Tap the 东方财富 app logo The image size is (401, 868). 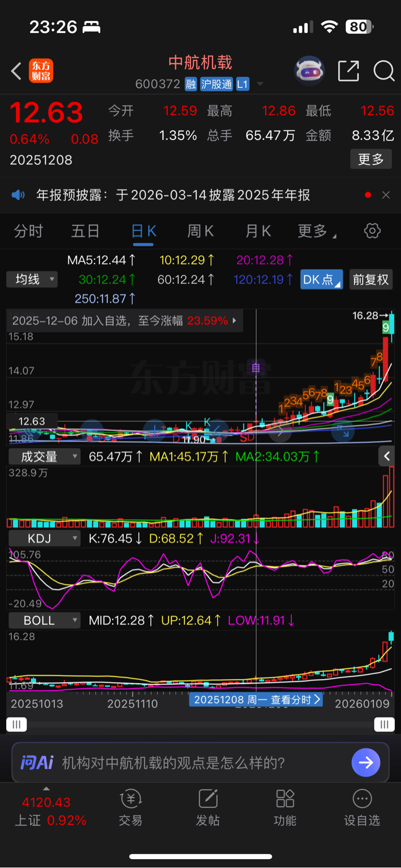pos(41,71)
